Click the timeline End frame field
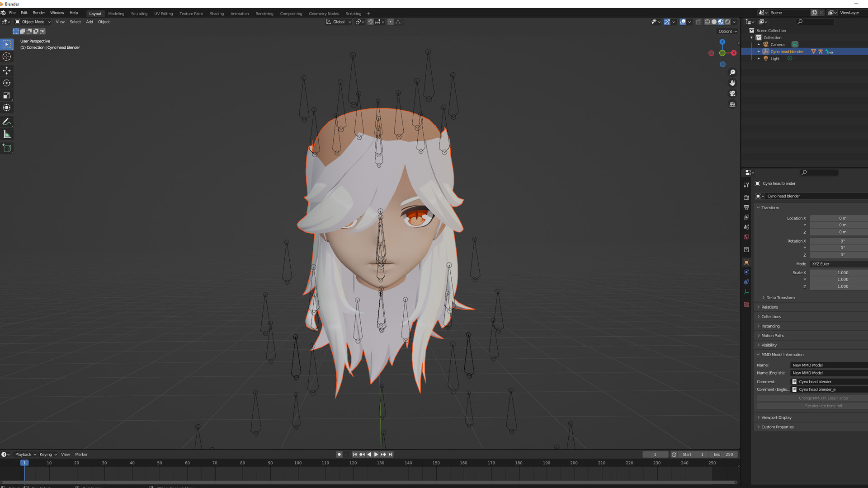This screenshot has width=868, height=488. [x=723, y=455]
